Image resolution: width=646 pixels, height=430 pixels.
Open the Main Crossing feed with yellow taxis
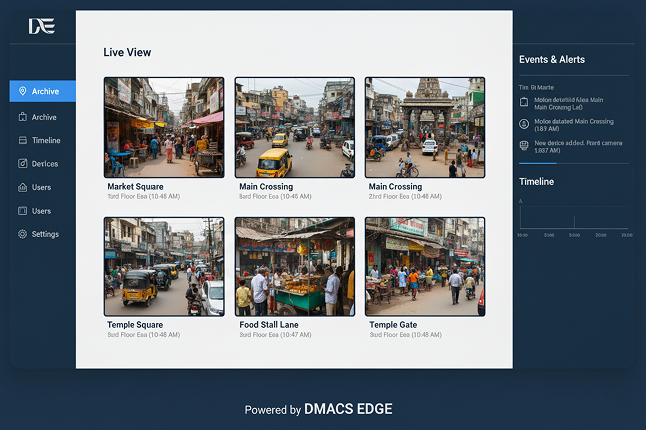coord(295,127)
